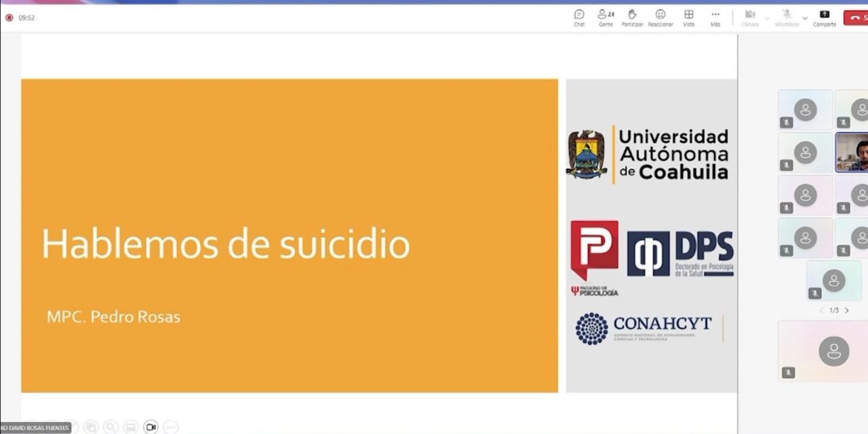
Task: Select the large participant tile below page indicator
Action: pyautogui.click(x=823, y=351)
